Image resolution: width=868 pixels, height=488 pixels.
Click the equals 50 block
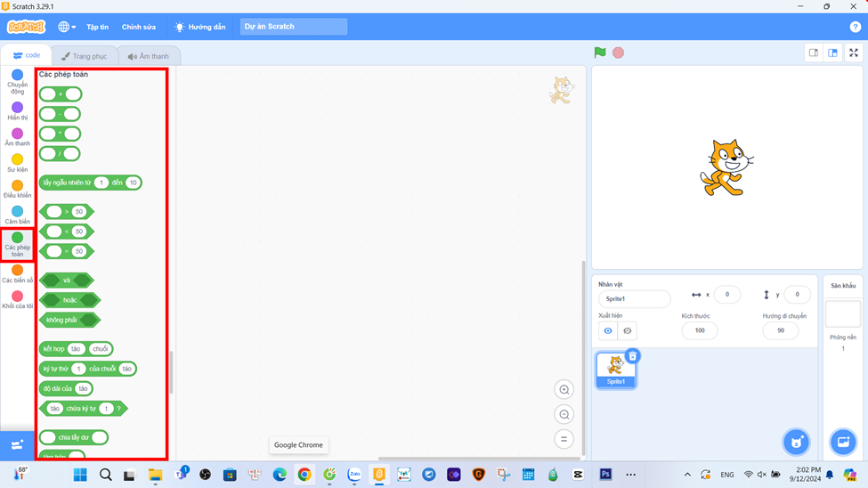coord(67,251)
